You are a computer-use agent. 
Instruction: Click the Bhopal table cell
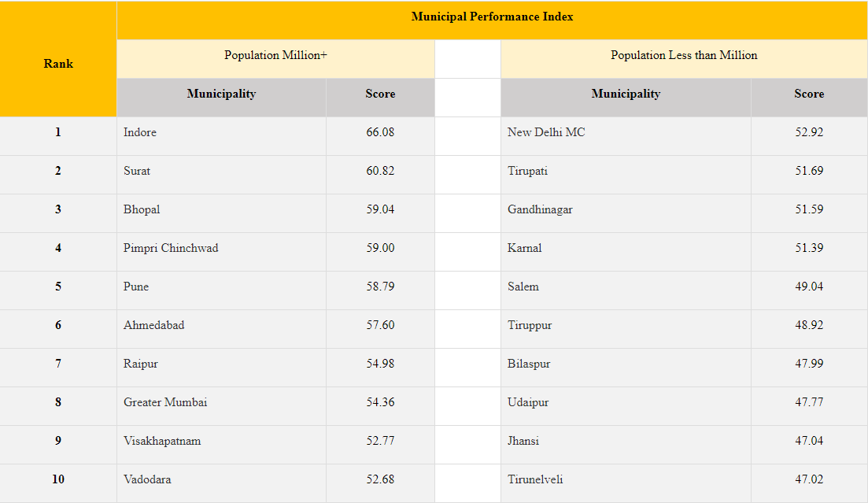click(x=142, y=209)
